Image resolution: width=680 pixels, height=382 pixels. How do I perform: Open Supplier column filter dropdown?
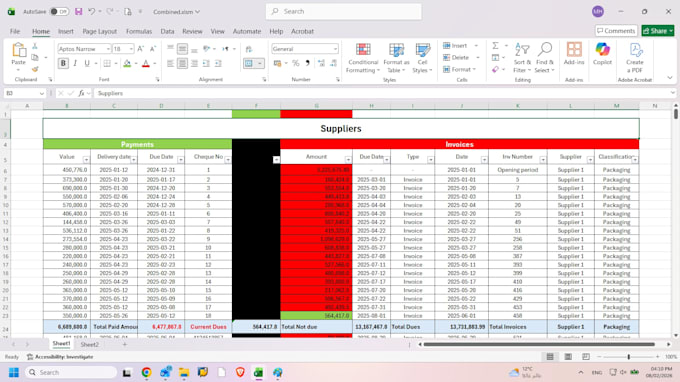590,160
